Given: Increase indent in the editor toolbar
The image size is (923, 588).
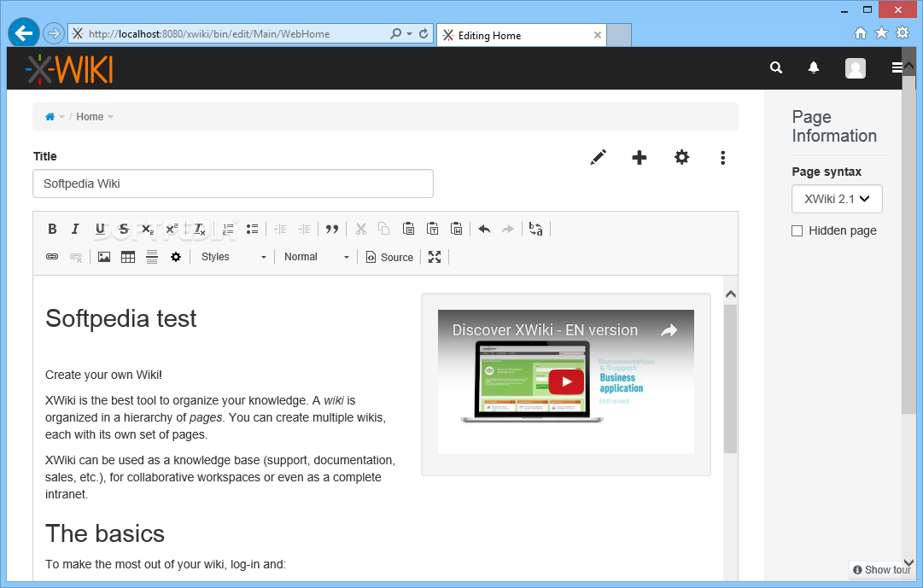Looking at the screenshot, I should [x=304, y=229].
